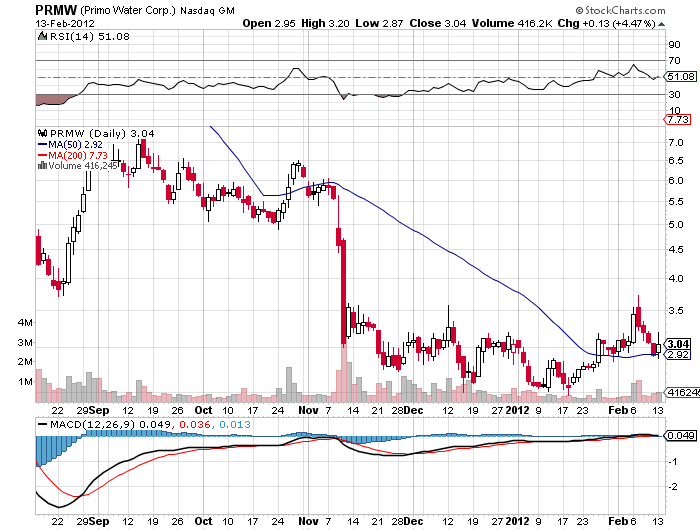Click the 70 label on RSI axis

(674, 60)
